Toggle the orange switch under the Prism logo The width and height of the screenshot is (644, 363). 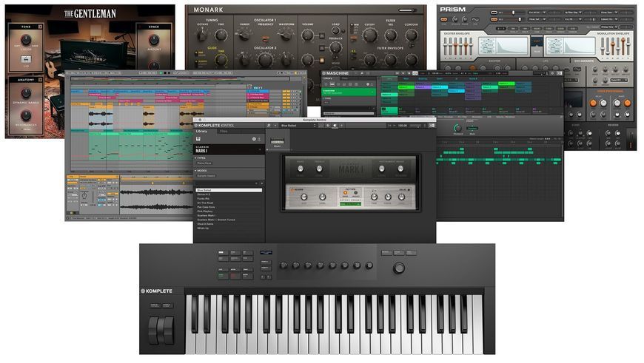(x=443, y=19)
